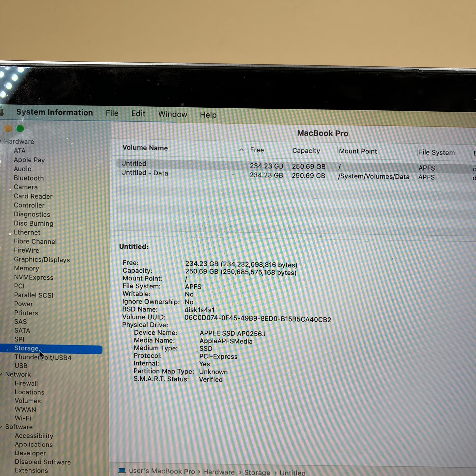The width and height of the screenshot is (476, 476).
Task: Open the Wi-Fi section in sidebar
Action: point(23,418)
